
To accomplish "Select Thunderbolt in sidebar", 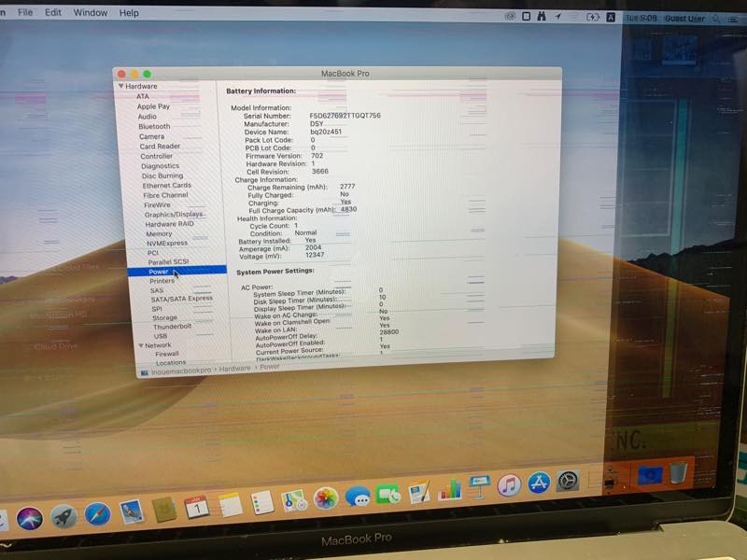I will [x=173, y=327].
